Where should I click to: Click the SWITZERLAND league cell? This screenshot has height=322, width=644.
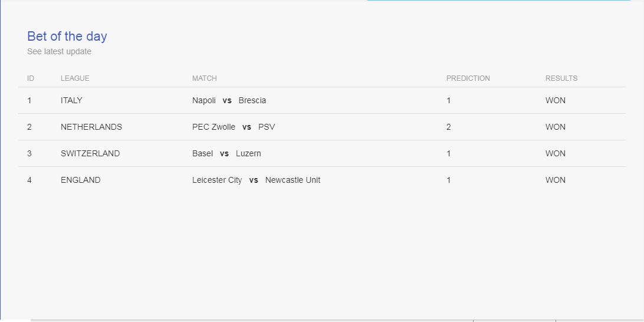[90, 153]
